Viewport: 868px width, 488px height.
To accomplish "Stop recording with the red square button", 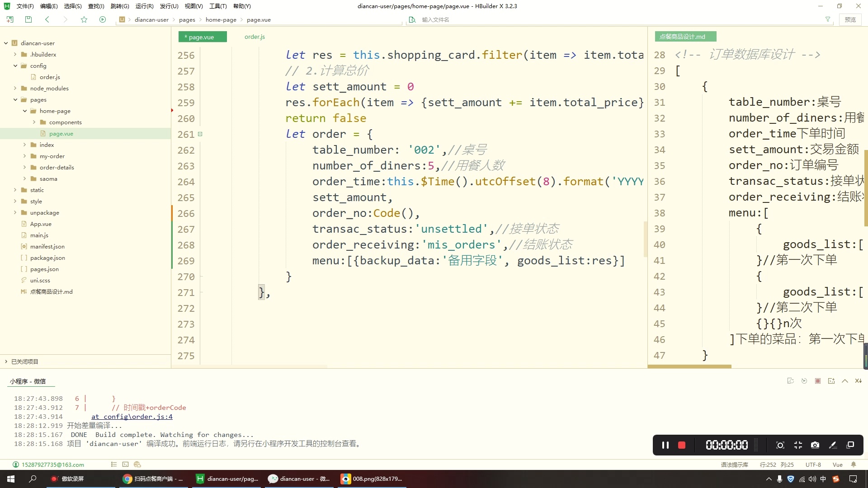I will click(682, 445).
